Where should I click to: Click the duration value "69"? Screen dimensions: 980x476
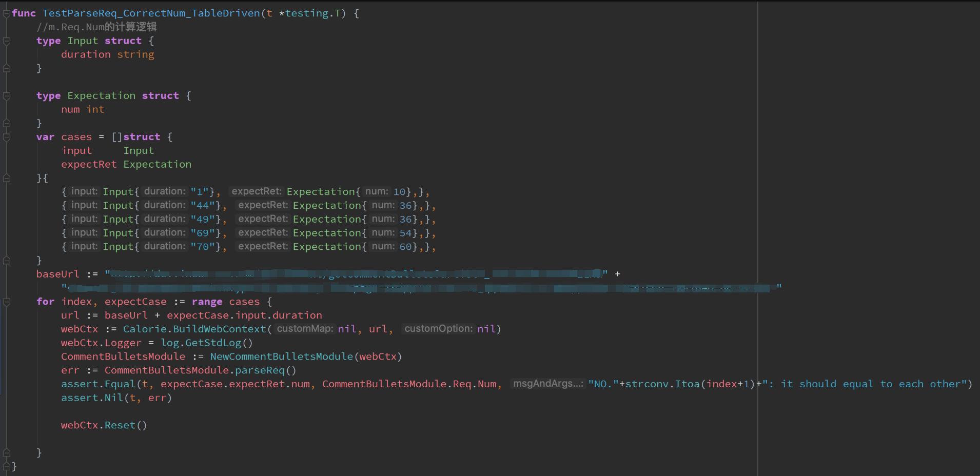tap(203, 233)
